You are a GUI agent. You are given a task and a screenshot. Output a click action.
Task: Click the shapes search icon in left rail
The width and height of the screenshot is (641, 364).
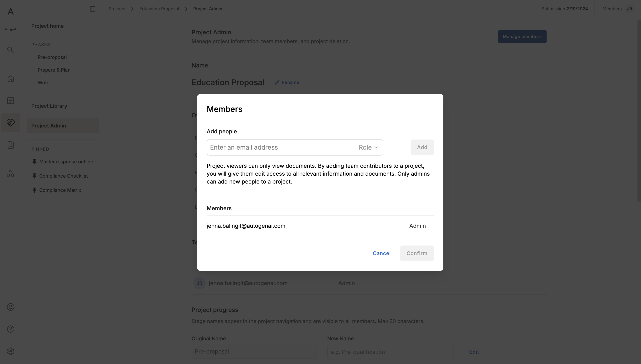click(x=11, y=173)
